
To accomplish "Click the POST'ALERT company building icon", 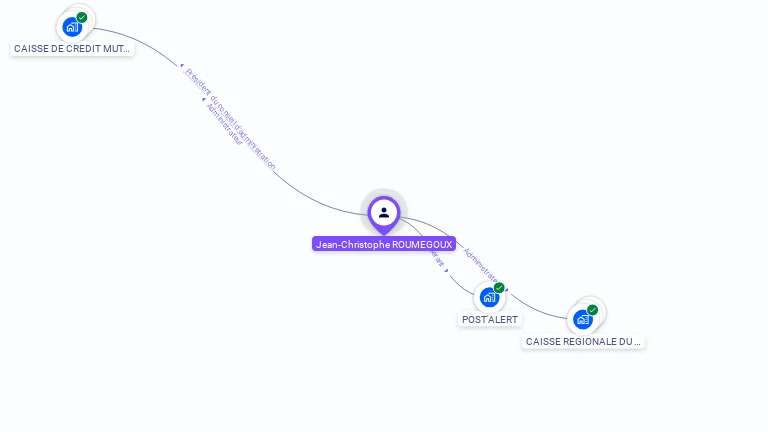I will click(x=489, y=297).
